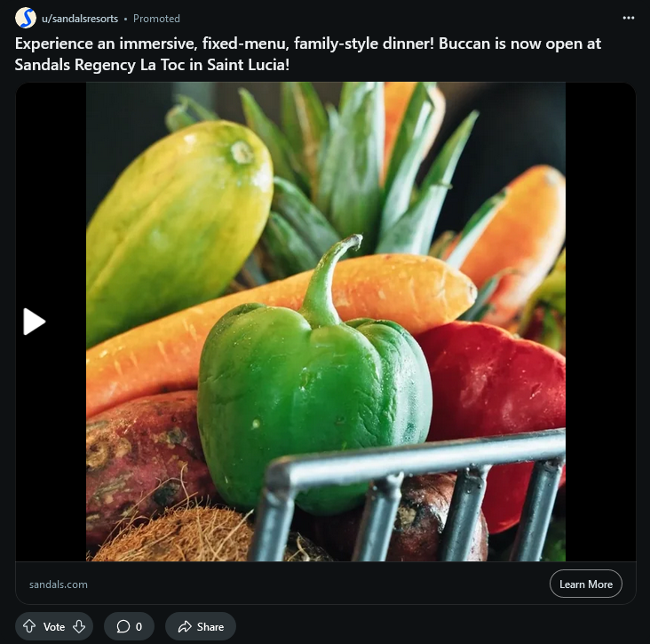The height and width of the screenshot is (644, 650).
Task: Click the Share arrow icon
Action: (x=184, y=627)
